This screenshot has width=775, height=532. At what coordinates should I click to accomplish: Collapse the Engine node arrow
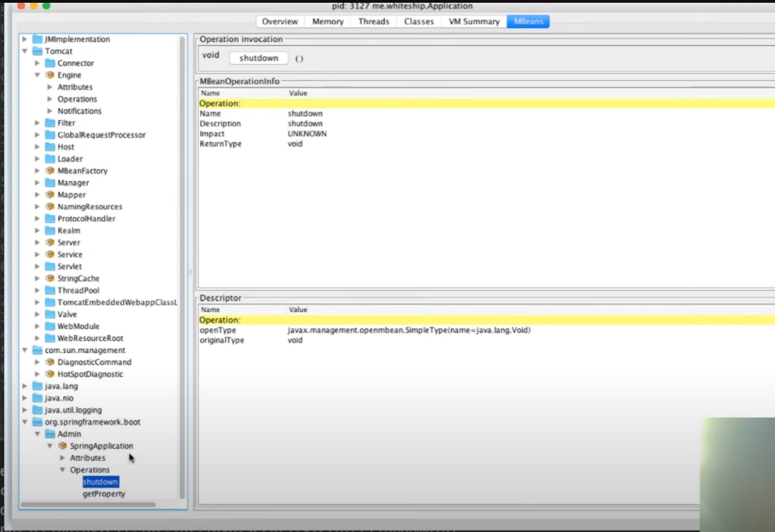(37, 75)
